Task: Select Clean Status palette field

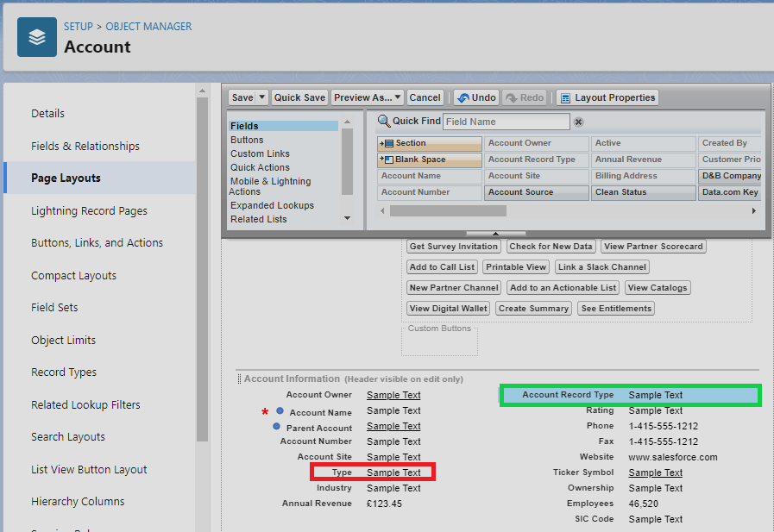Action: click(x=644, y=192)
